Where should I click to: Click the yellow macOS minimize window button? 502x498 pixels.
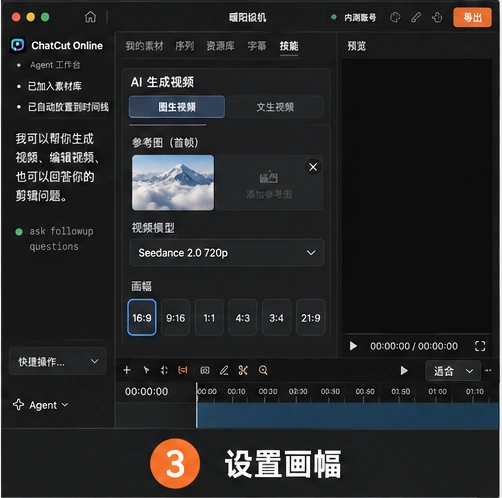pos(31,17)
